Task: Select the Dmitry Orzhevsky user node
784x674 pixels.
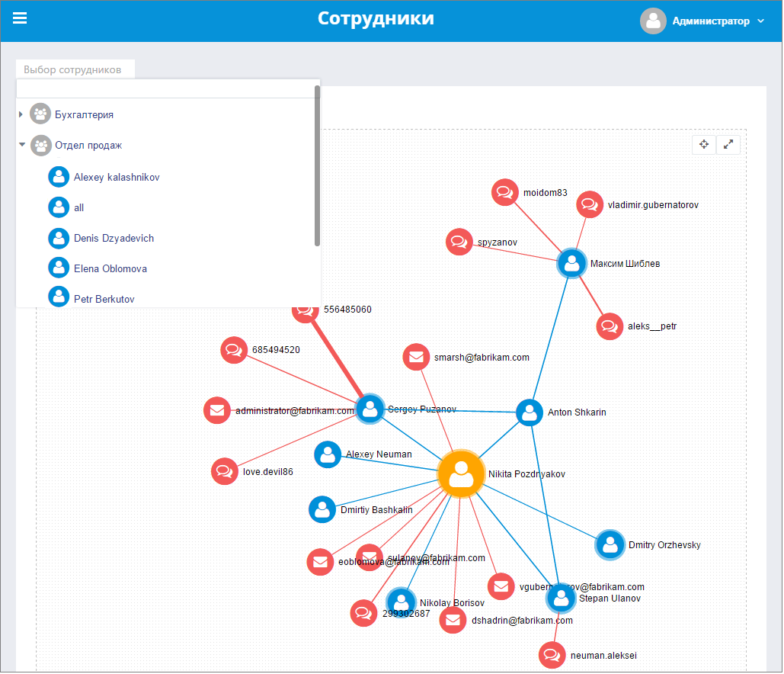Action: click(610, 545)
